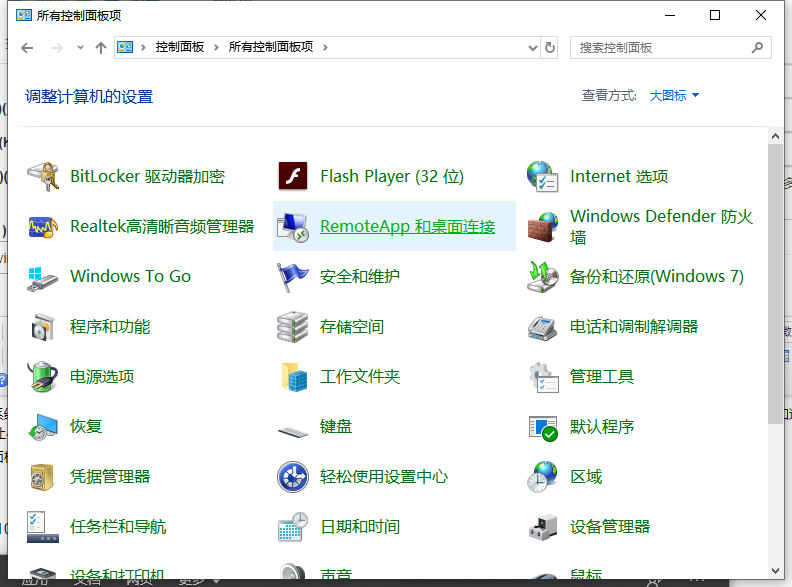Open the 电源选项 battery icon

pyautogui.click(x=43, y=377)
